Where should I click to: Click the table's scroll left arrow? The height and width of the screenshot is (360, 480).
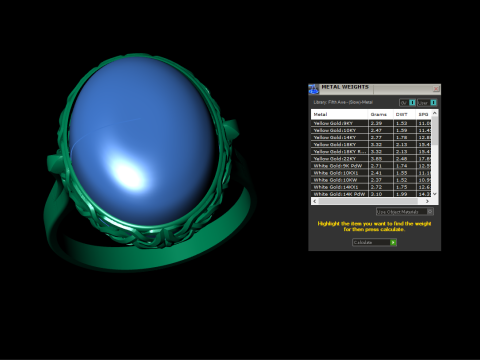click(x=315, y=201)
